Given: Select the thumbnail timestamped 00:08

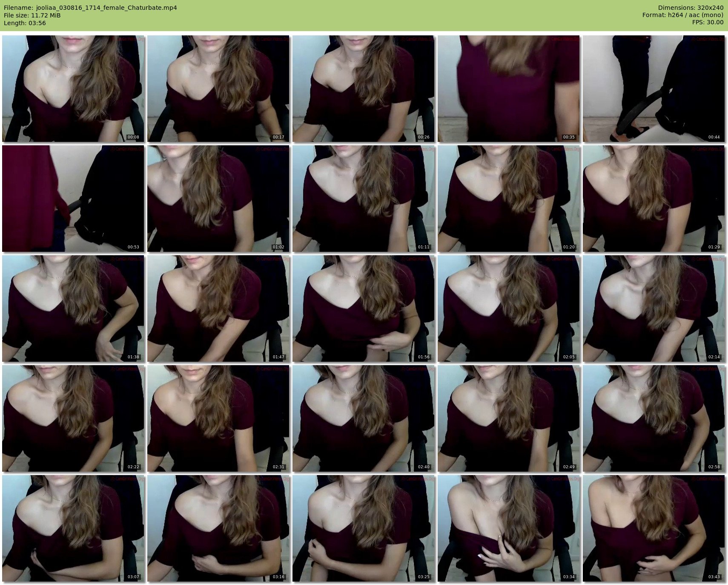Looking at the screenshot, I should (x=73, y=89).
